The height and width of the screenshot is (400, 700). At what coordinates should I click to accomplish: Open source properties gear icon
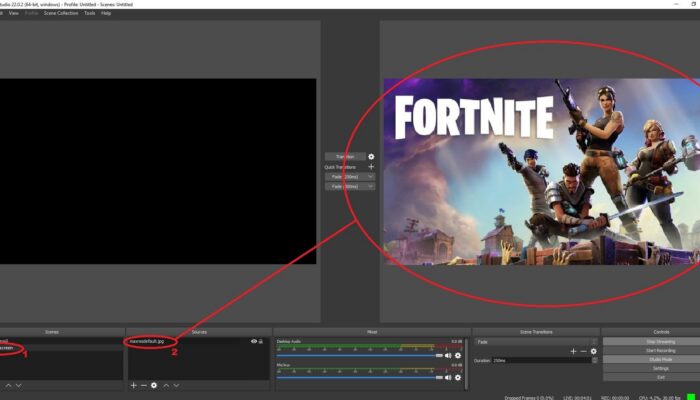[x=154, y=385]
